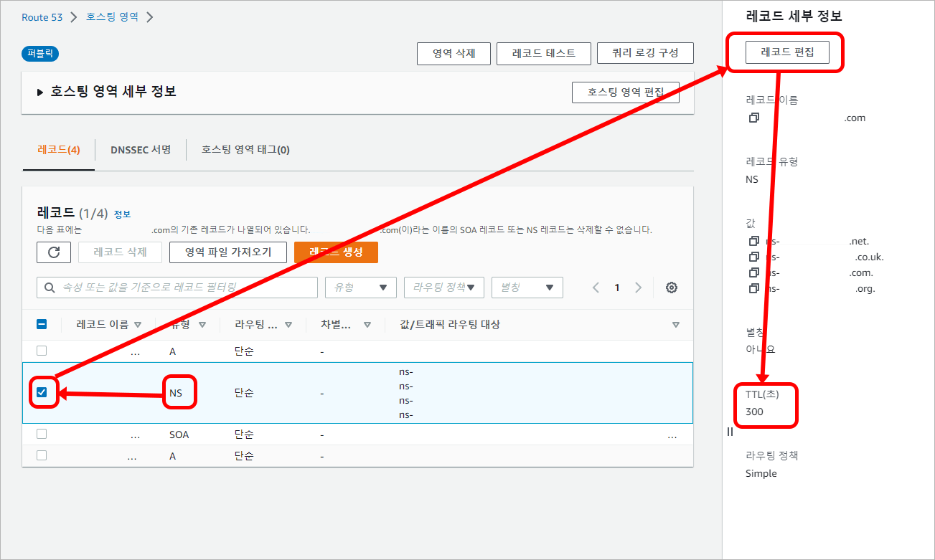This screenshot has width=935, height=560.
Task: Open the 별칭 filter dropdown
Action: pos(527,288)
